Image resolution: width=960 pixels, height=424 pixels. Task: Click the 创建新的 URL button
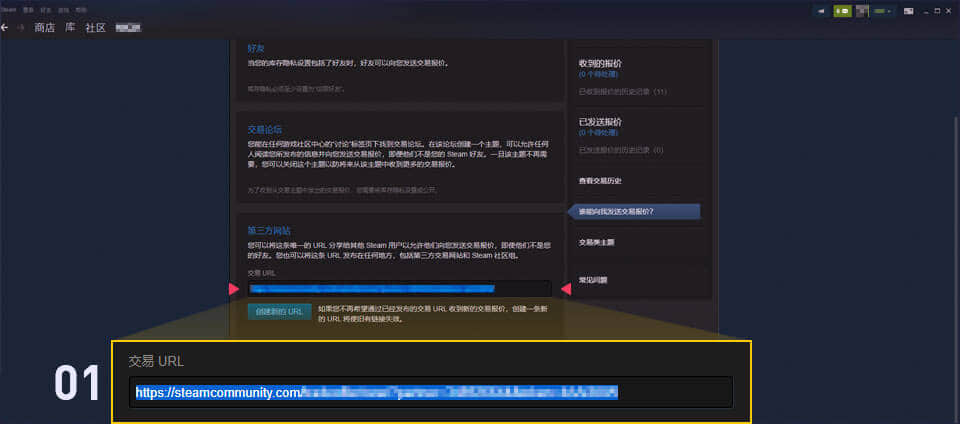[279, 311]
